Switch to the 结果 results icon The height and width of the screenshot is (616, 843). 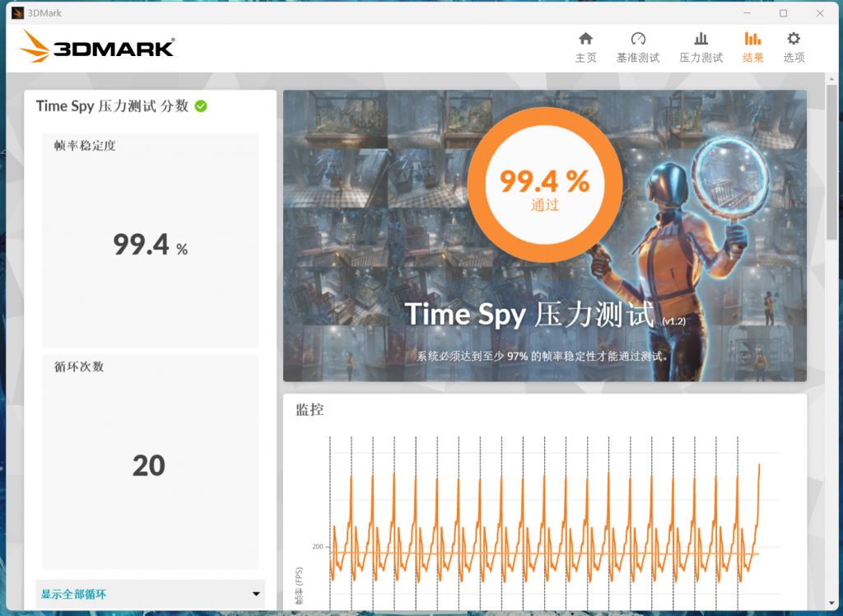752,47
